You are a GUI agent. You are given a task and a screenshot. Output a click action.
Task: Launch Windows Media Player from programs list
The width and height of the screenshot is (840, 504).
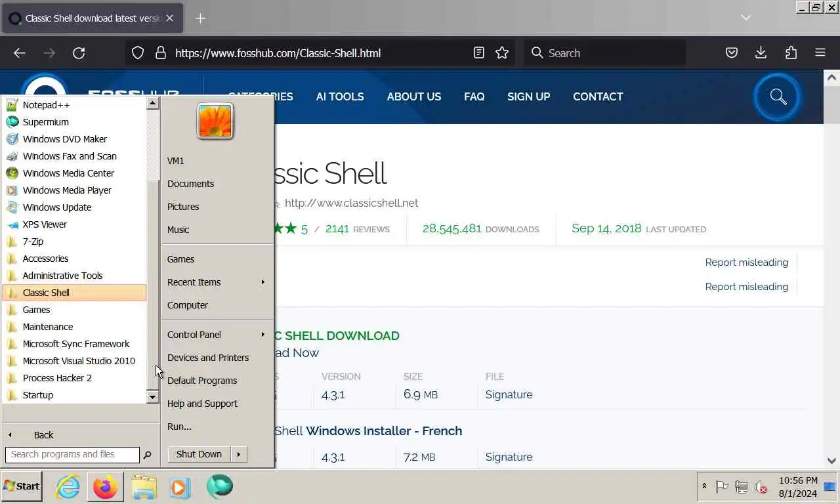[74, 190]
